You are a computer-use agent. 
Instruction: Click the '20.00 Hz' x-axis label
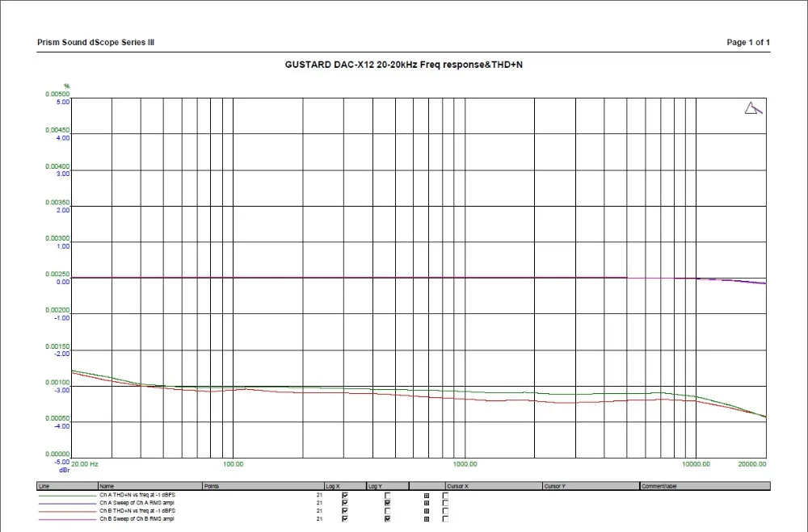point(85,464)
